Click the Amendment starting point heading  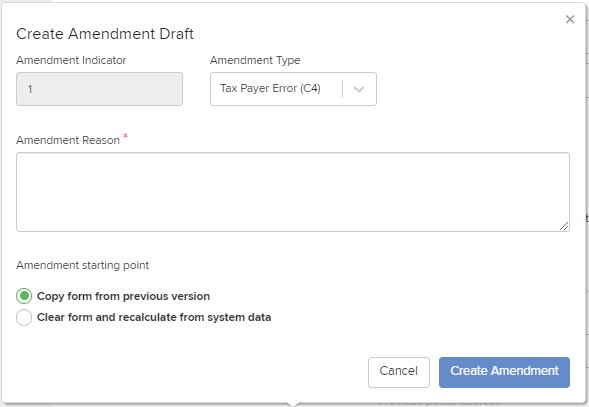tap(82, 265)
